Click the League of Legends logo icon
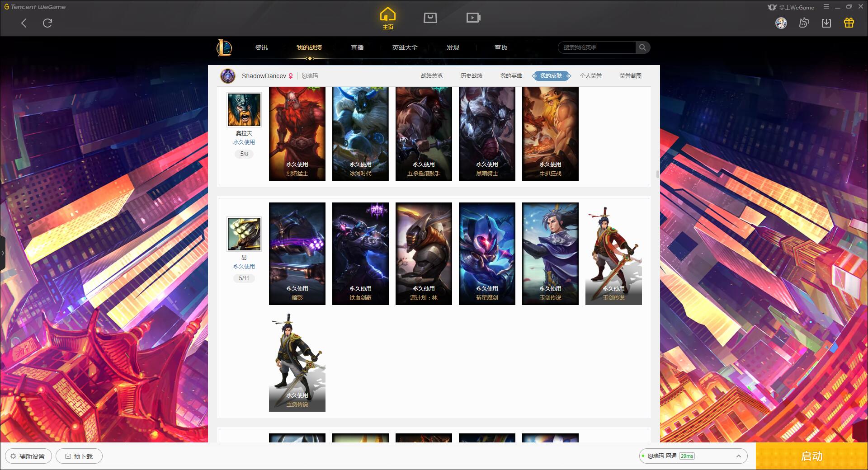 pos(224,47)
